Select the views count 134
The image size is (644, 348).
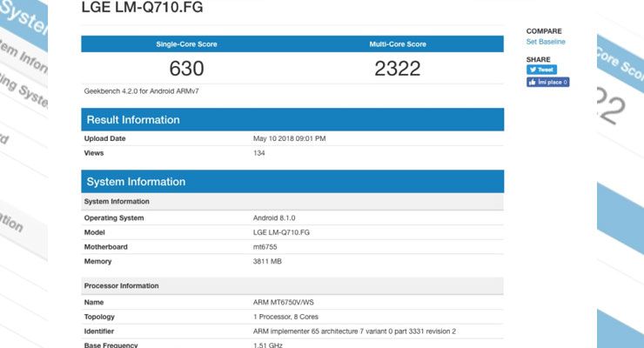[258, 153]
